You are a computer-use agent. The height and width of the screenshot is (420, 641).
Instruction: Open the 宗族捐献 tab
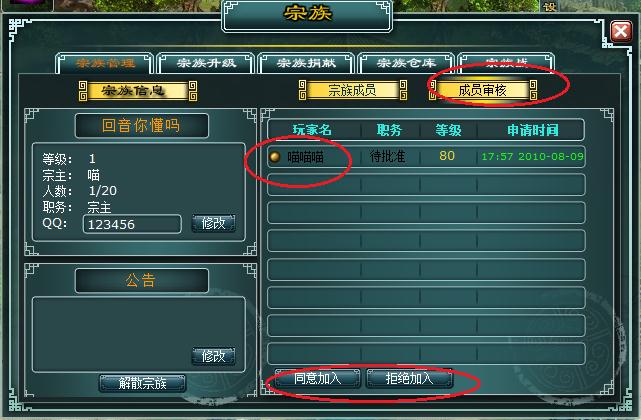pos(306,63)
